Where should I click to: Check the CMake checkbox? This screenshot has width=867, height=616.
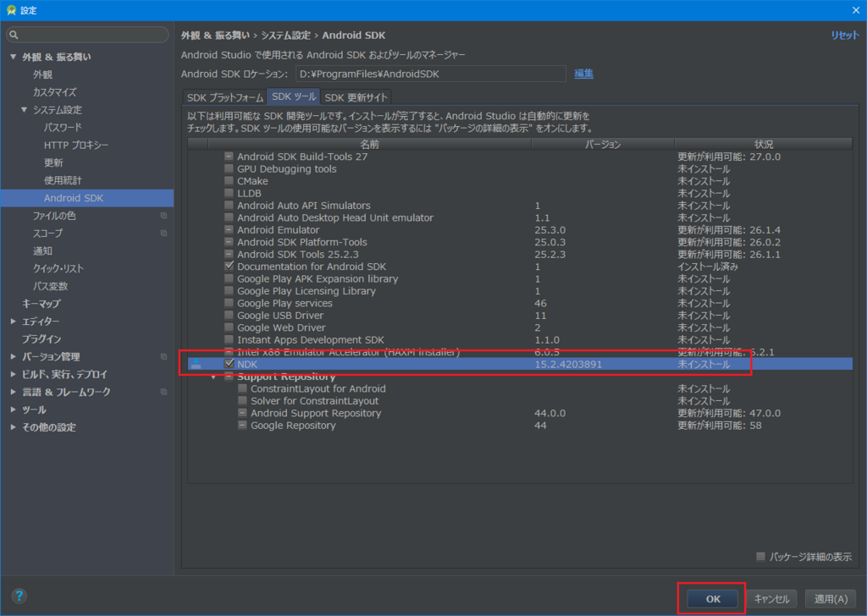229,181
